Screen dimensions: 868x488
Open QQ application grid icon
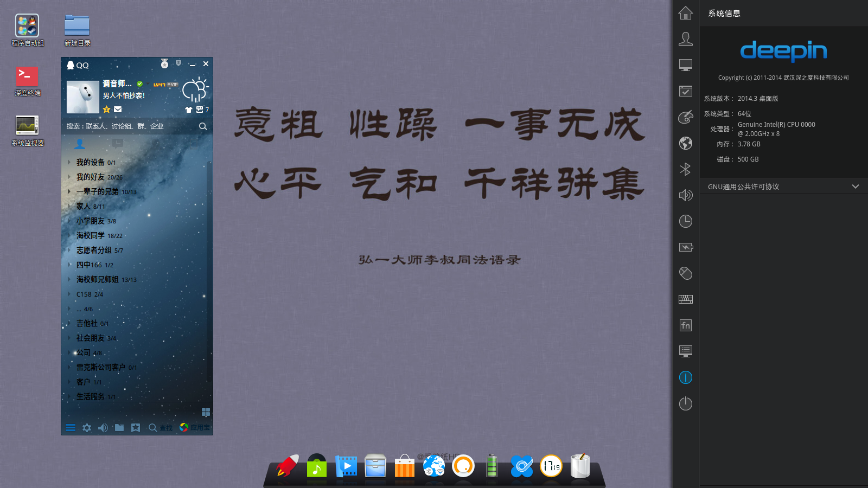point(206,412)
